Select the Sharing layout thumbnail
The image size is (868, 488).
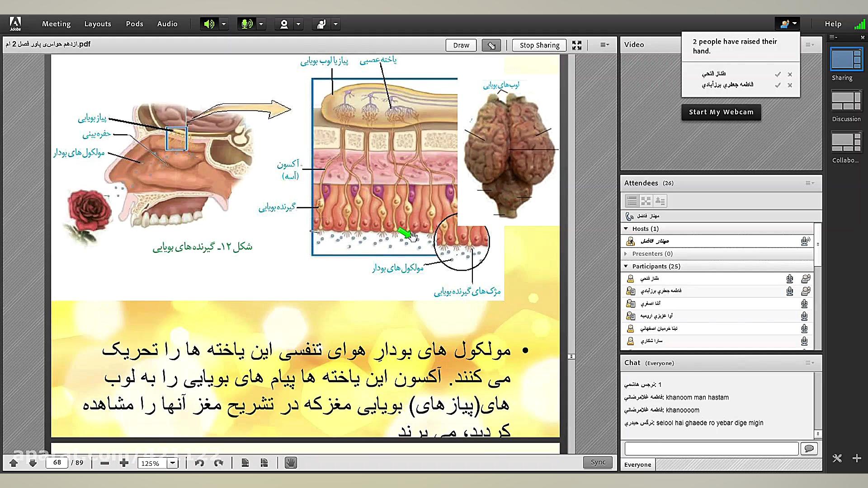click(847, 59)
